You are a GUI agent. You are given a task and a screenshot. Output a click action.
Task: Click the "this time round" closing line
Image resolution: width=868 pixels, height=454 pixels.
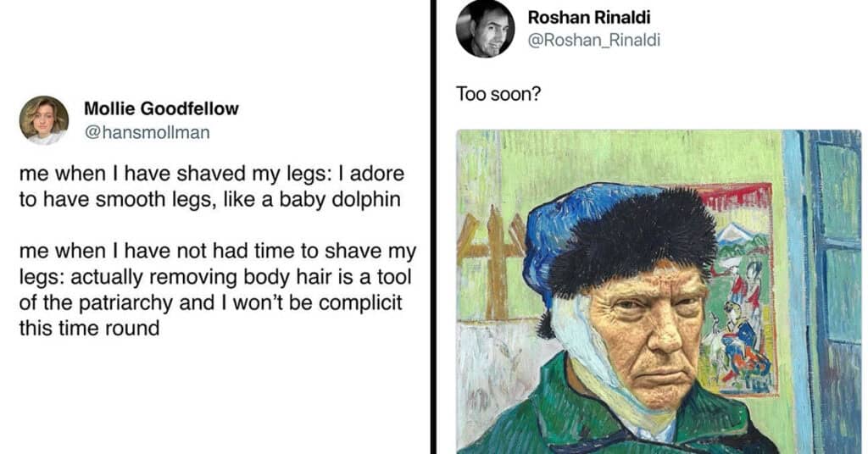tap(89, 329)
